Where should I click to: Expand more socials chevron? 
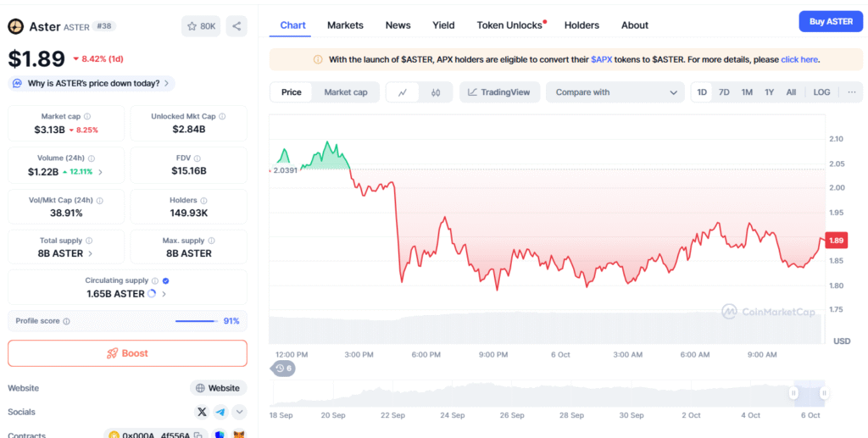(x=240, y=412)
